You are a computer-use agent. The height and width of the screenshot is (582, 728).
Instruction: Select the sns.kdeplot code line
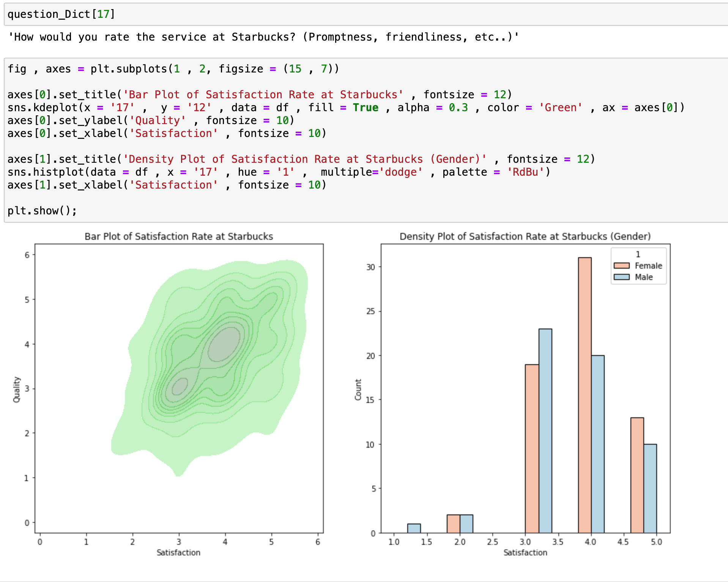(x=346, y=107)
